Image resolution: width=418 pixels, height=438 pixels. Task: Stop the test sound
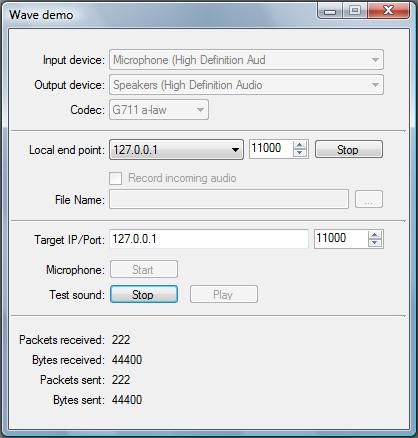tap(144, 294)
